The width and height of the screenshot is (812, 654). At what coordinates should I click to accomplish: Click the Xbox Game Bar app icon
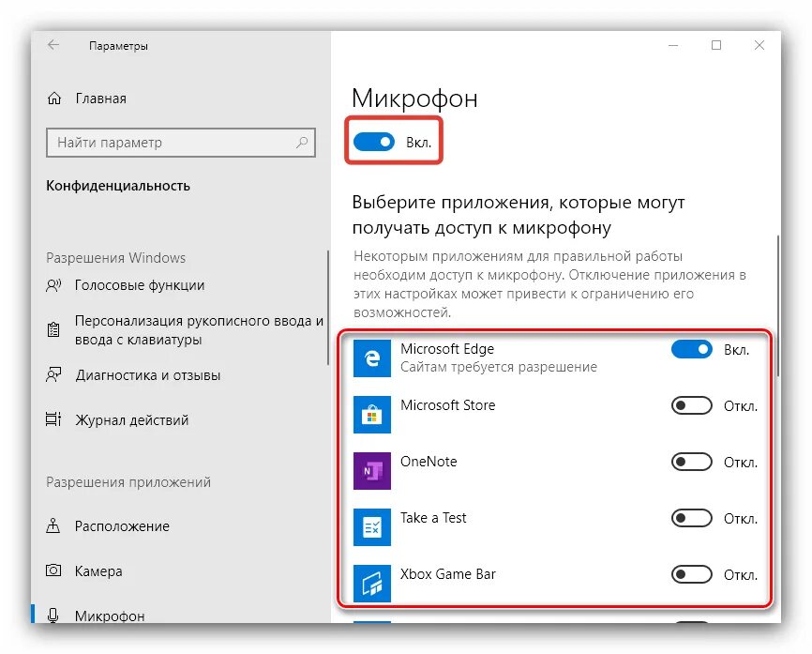coord(372,584)
